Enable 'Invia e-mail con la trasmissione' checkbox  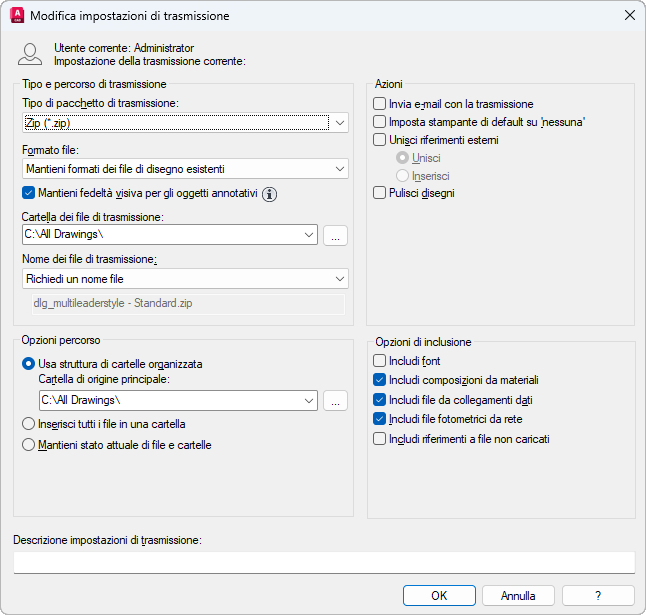tap(379, 104)
